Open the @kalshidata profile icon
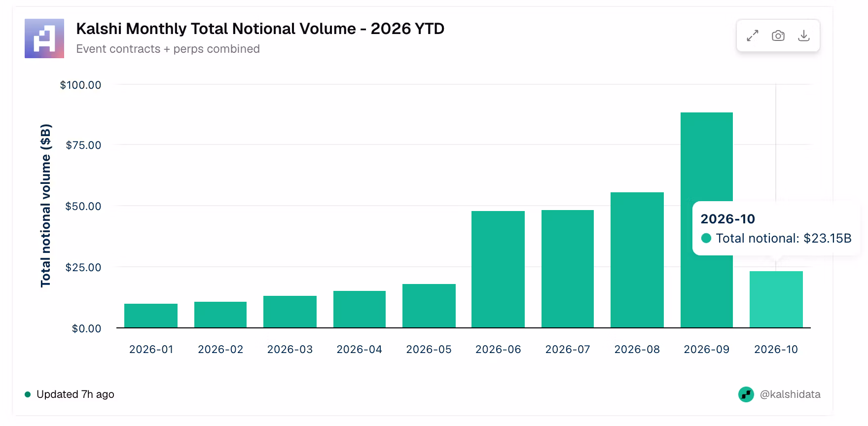 click(746, 394)
